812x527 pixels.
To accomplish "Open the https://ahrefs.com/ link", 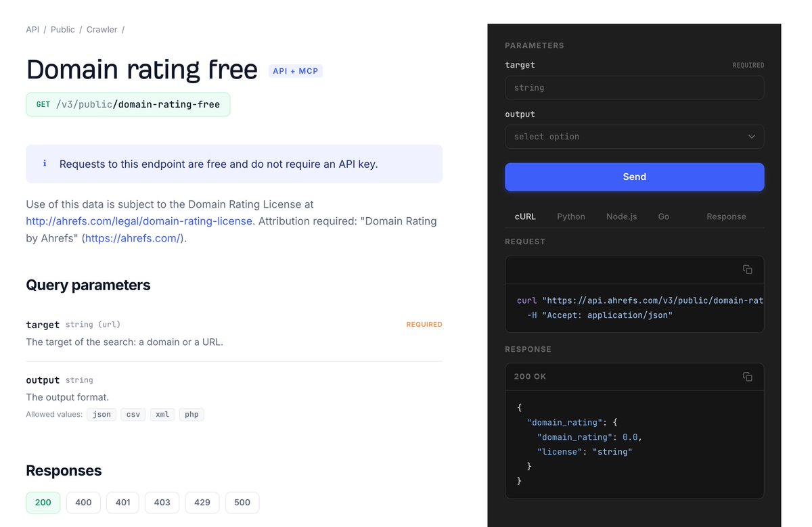I will click(x=134, y=238).
